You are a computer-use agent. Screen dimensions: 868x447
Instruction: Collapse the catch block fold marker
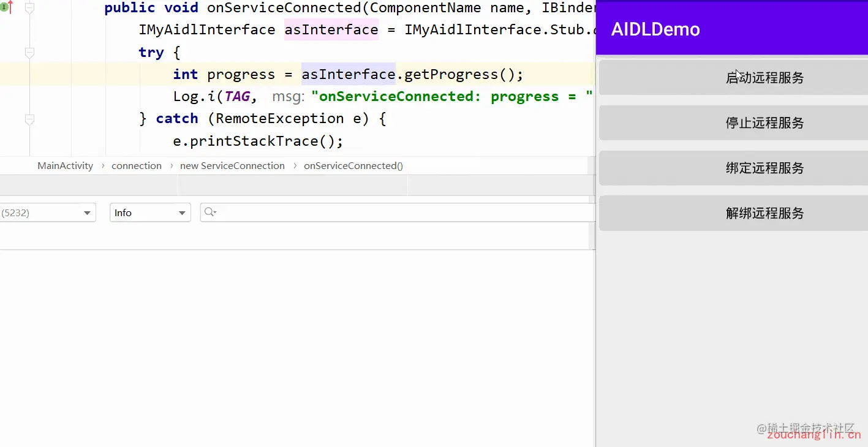click(29, 119)
